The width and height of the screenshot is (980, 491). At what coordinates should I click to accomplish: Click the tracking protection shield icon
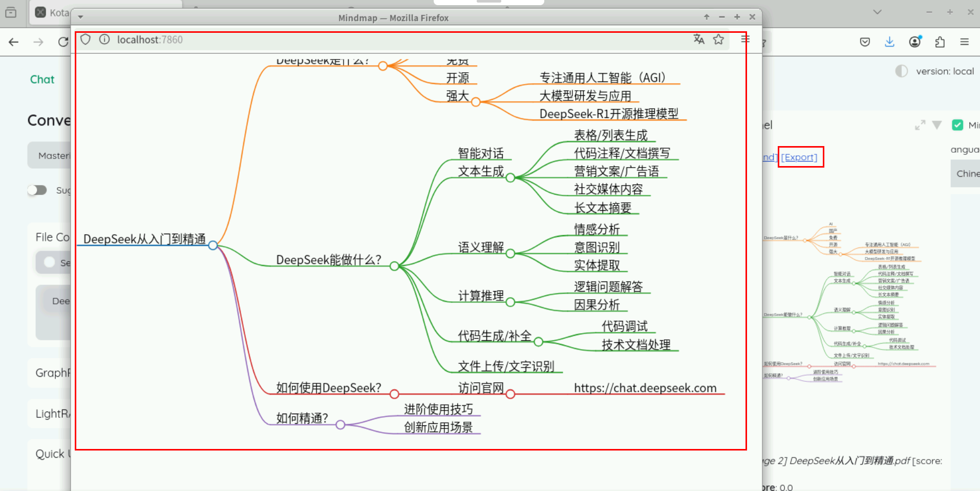[x=86, y=39]
